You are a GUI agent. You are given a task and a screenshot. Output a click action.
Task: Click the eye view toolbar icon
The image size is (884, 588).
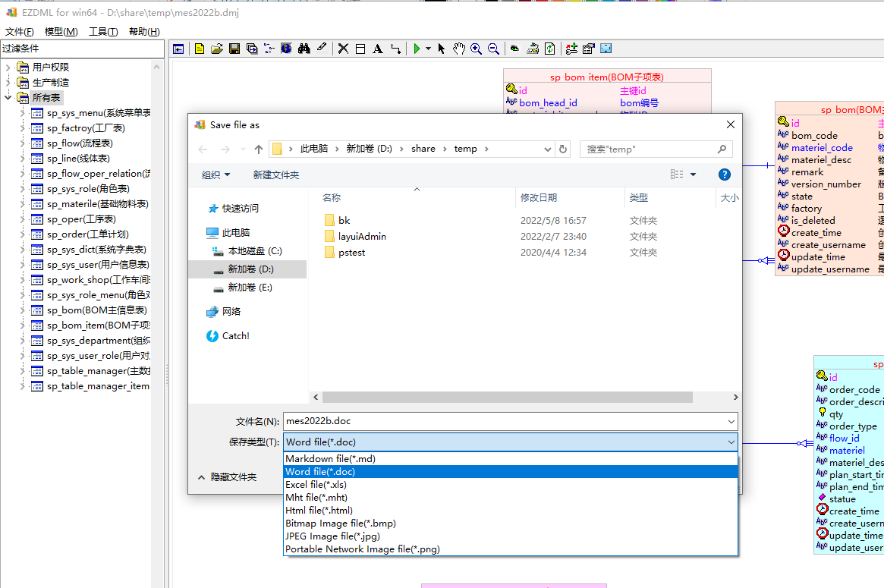point(514,49)
